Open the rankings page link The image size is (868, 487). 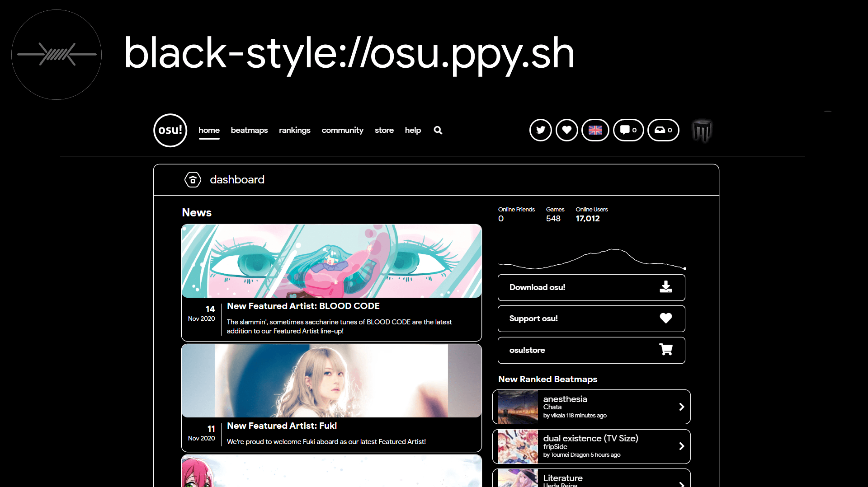[294, 130]
